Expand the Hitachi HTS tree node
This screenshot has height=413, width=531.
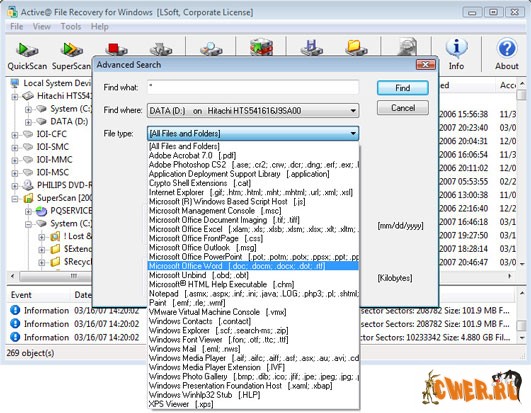coord(15,97)
